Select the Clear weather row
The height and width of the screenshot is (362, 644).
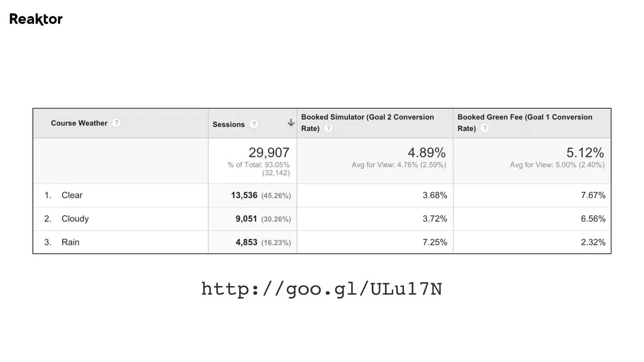coord(322,195)
